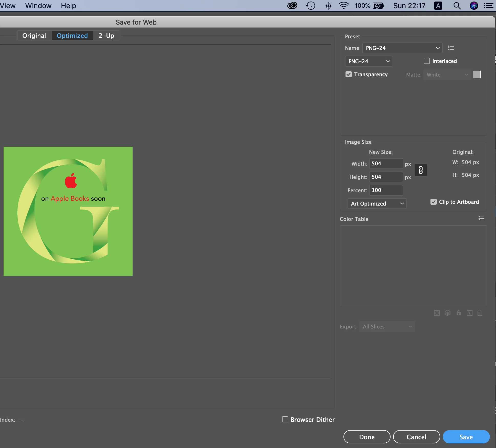The image size is (496, 448).
Task: Click the constrain proportions link icon
Action: (x=420, y=170)
